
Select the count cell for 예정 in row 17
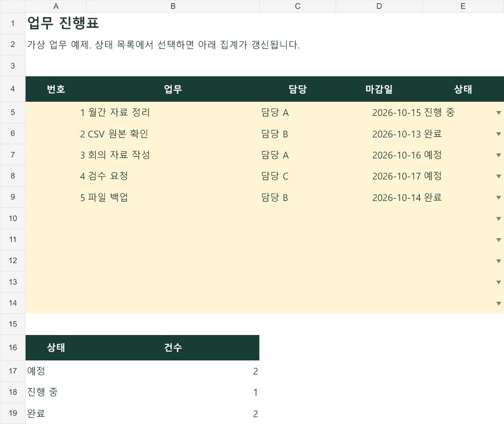pos(173,371)
